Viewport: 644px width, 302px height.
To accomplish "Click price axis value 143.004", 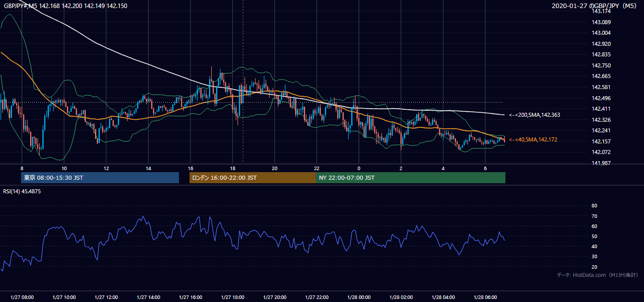I will (602, 33).
